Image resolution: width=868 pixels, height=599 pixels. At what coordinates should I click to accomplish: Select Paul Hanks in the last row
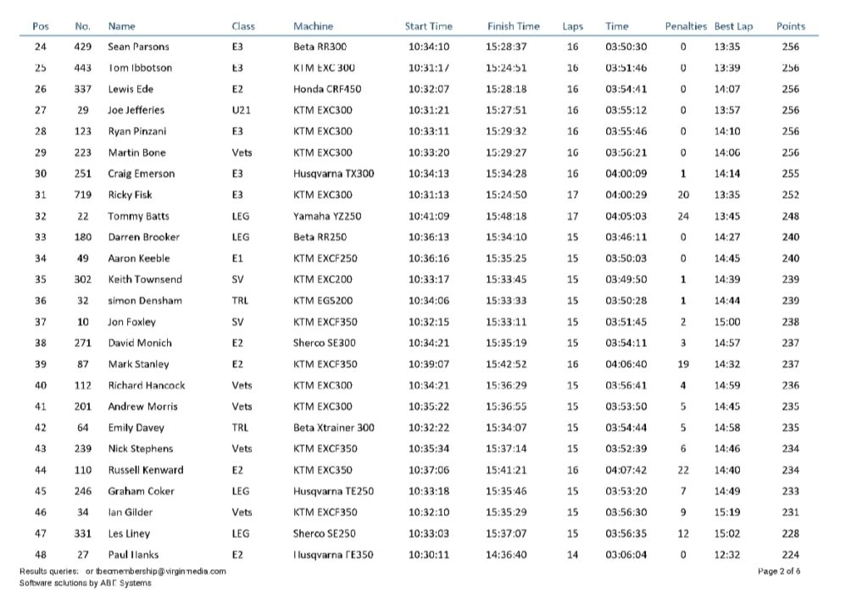(x=133, y=555)
